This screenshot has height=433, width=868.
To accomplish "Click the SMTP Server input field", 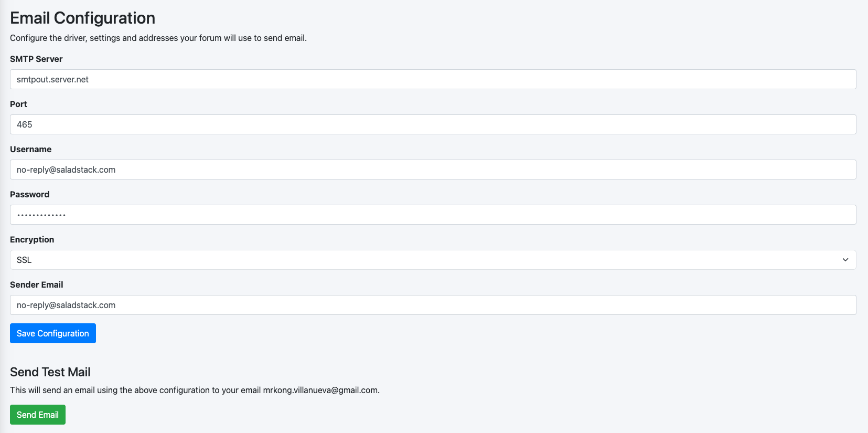I will coord(433,79).
